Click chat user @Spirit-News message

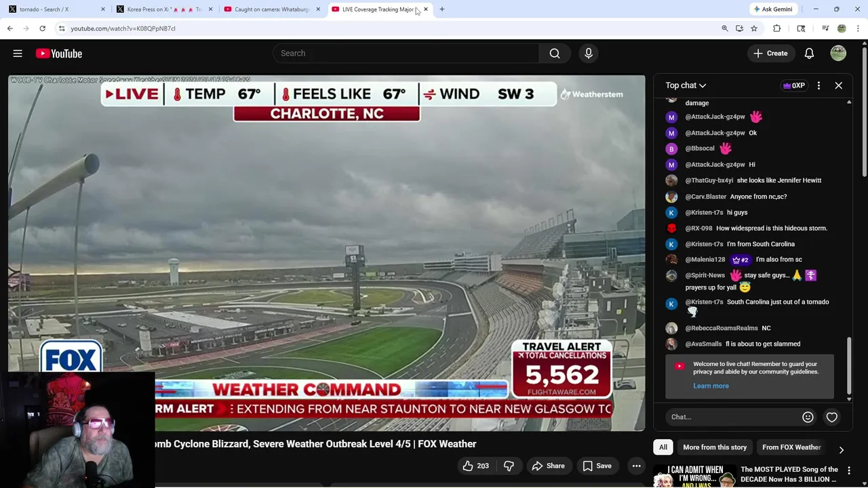coord(750,281)
